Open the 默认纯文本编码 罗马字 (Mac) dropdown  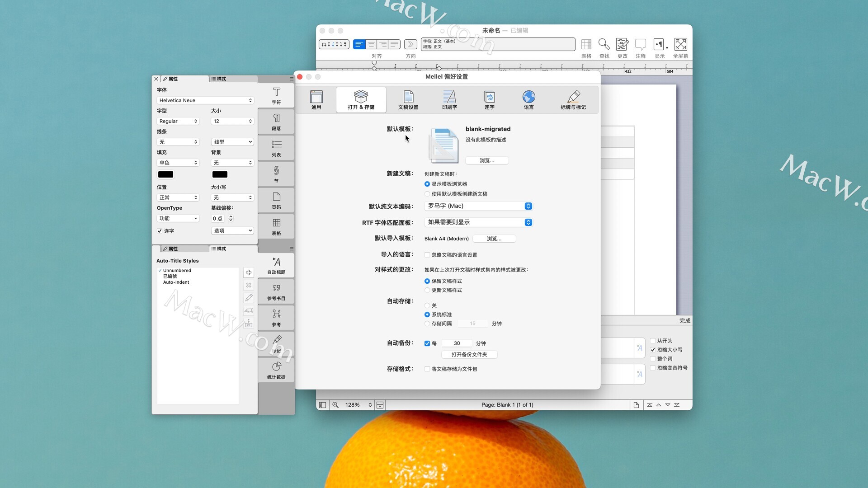pyautogui.click(x=478, y=206)
